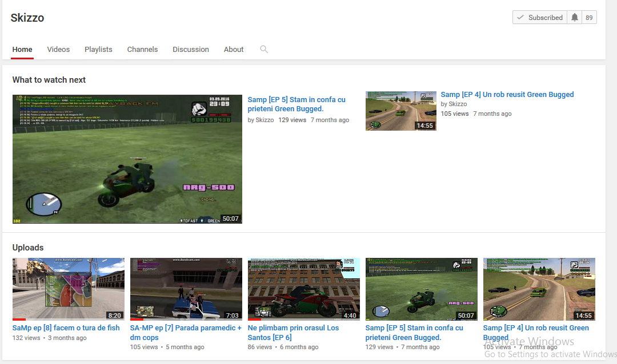
Task: Open featured link Samp [EP 5] Stam in confa
Action: [297, 104]
